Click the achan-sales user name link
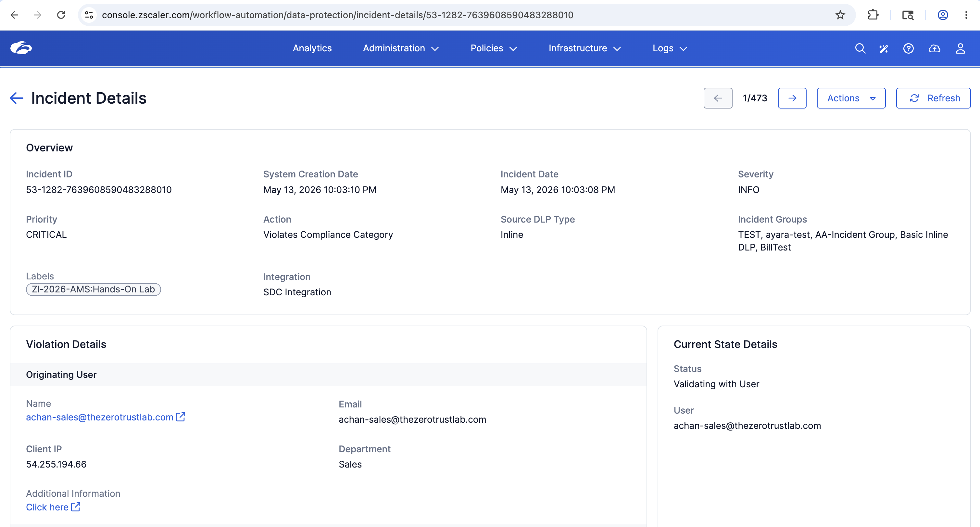This screenshot has width=980, height=527. (x=100, y=417)
